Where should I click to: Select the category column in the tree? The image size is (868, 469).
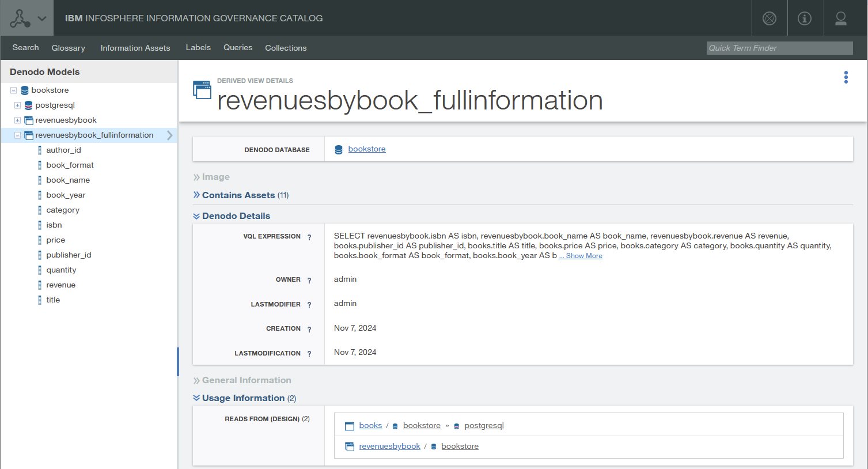[x=63, y=210]
